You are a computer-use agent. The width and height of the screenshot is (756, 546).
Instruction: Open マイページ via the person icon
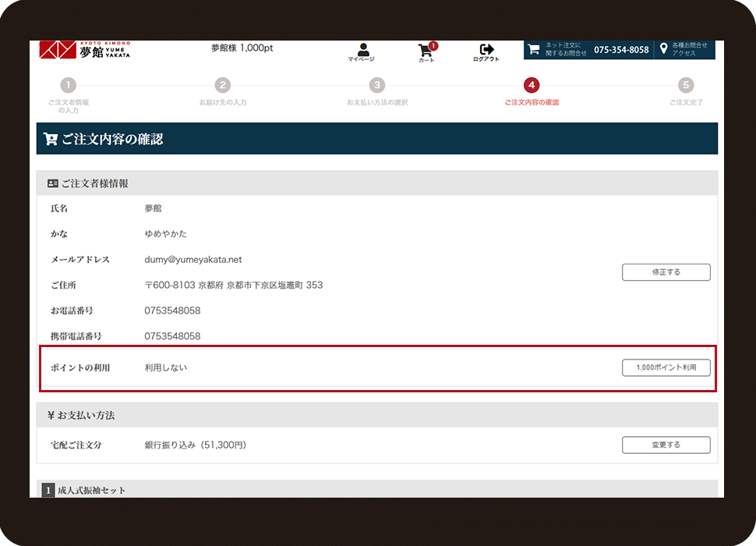point(362,51)
